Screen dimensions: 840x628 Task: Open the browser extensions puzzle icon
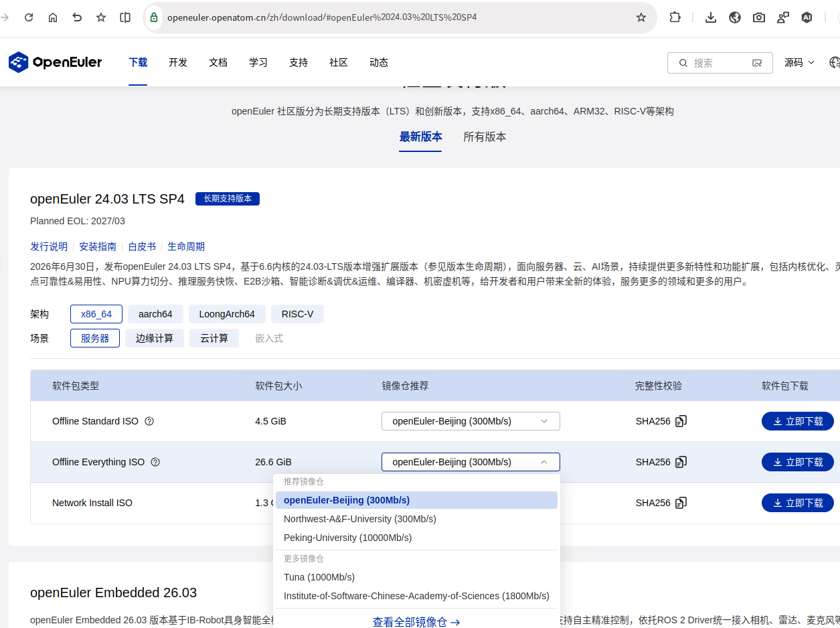[x=675, y=17]
